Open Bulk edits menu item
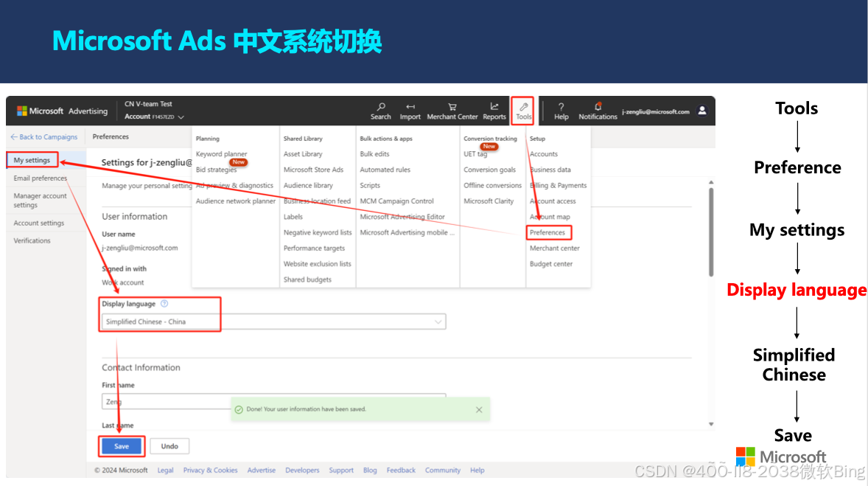This screenshot has width=868, height=486. tap(374, 154)
